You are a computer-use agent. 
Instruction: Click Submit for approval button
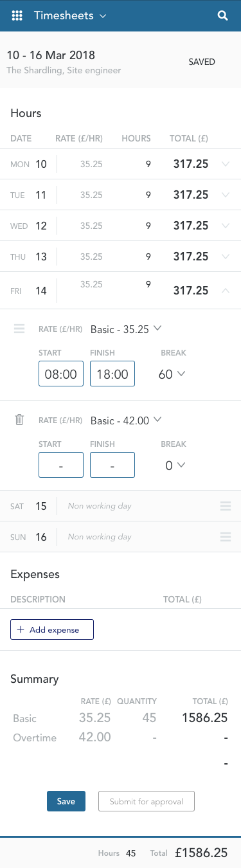tap(147, 801)
